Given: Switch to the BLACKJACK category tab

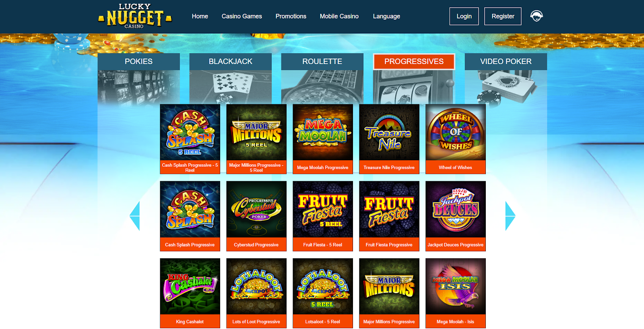Looking at the screenshot, I should point(231,62).
